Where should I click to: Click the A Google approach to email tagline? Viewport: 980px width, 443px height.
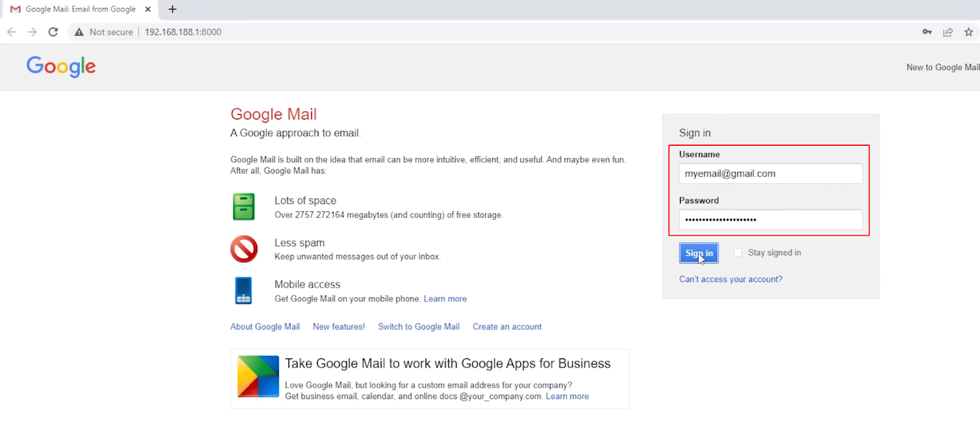295,133
